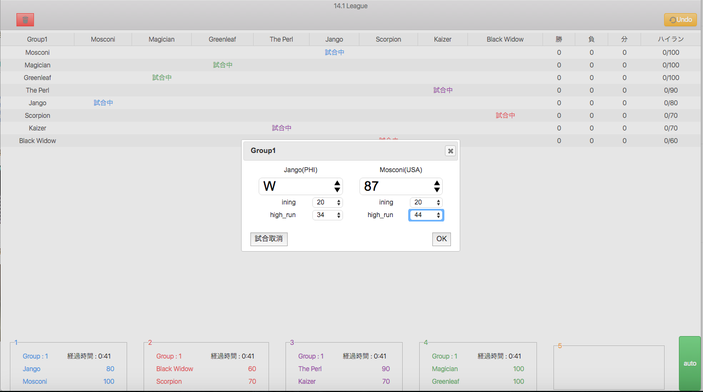The image size is (703, 392).
Task: Click the 試合取消 cancel match button
Action: click(269, 239)
